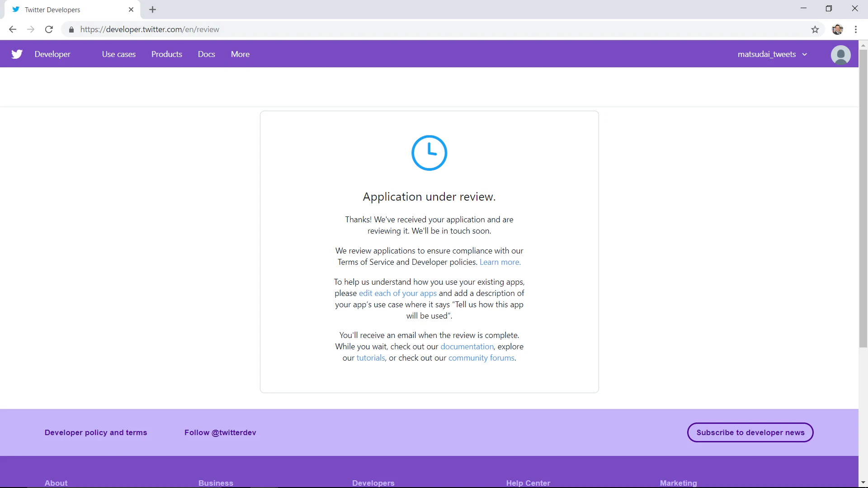Reload the page with the refresh icon

coord(49,29)
